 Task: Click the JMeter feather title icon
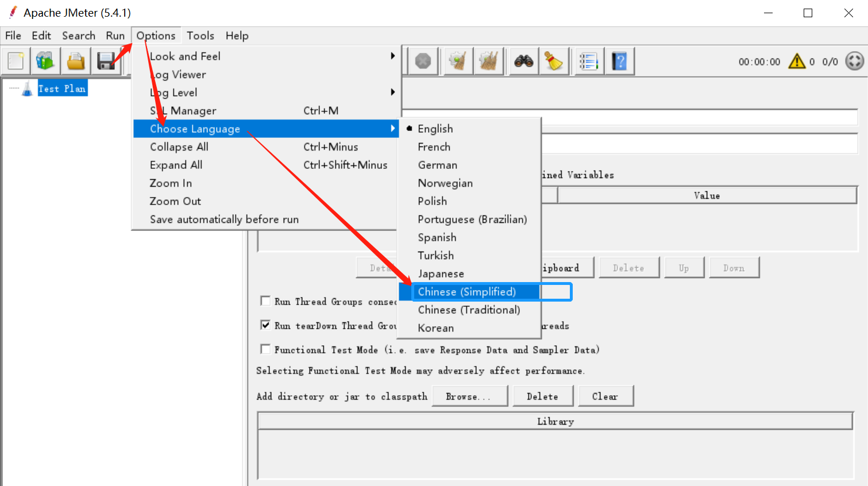point(13,12)
